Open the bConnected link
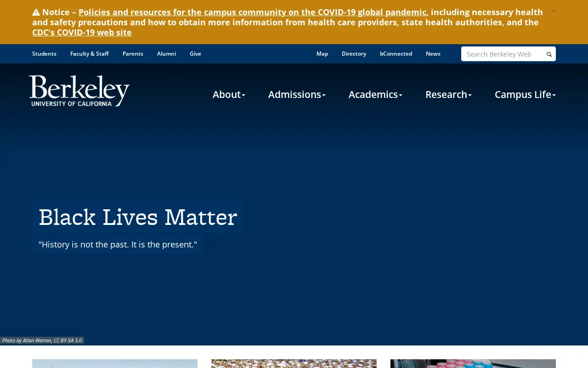Image resolution: width=588 pixels, height=368 pixels. click(396, 54)
